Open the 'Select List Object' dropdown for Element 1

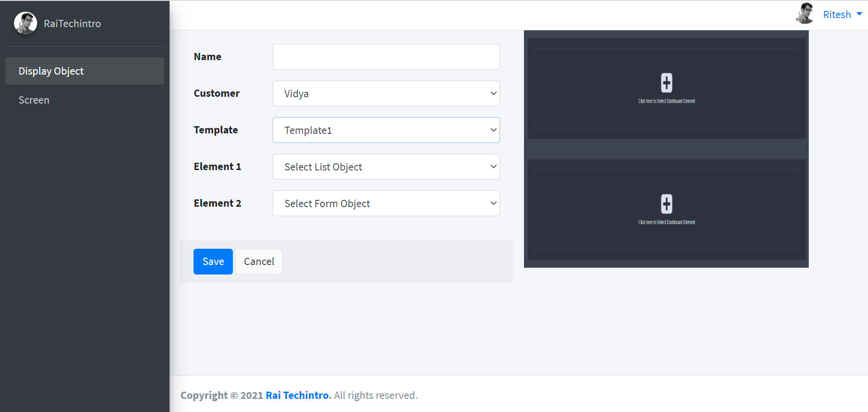(386, 166)
